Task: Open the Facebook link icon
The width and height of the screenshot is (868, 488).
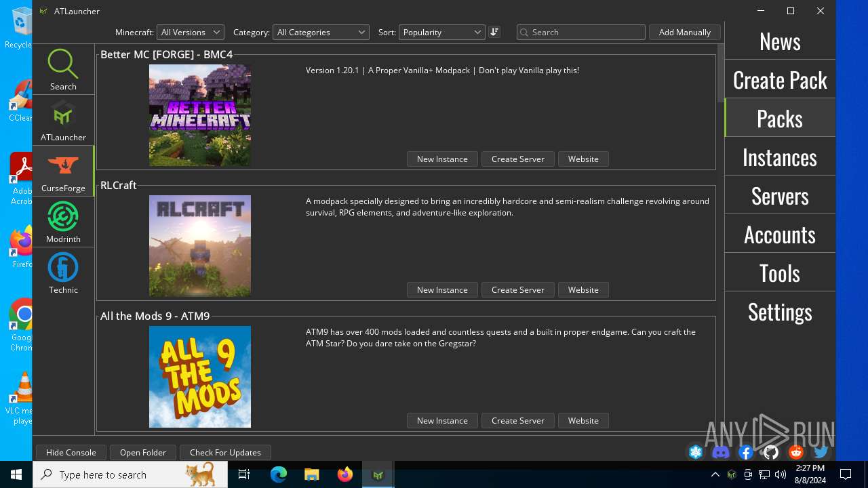Action: [746, 452]
